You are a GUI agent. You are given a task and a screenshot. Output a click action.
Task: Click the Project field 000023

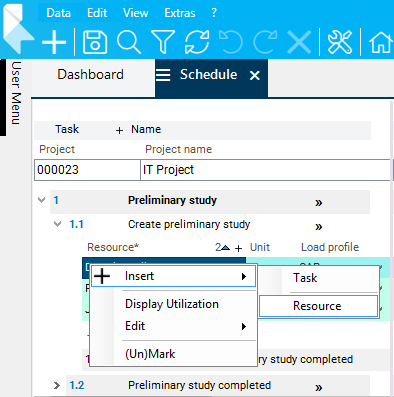click(87, 170)
